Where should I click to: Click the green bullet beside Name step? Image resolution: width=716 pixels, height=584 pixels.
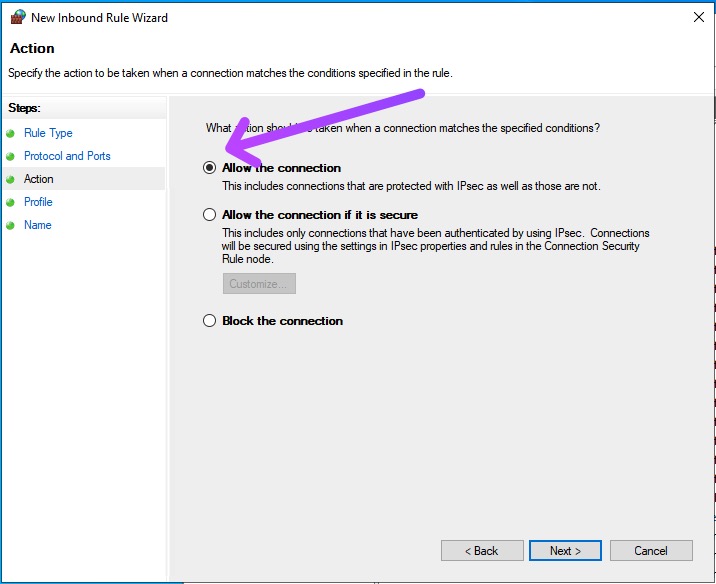click(11, 225)
